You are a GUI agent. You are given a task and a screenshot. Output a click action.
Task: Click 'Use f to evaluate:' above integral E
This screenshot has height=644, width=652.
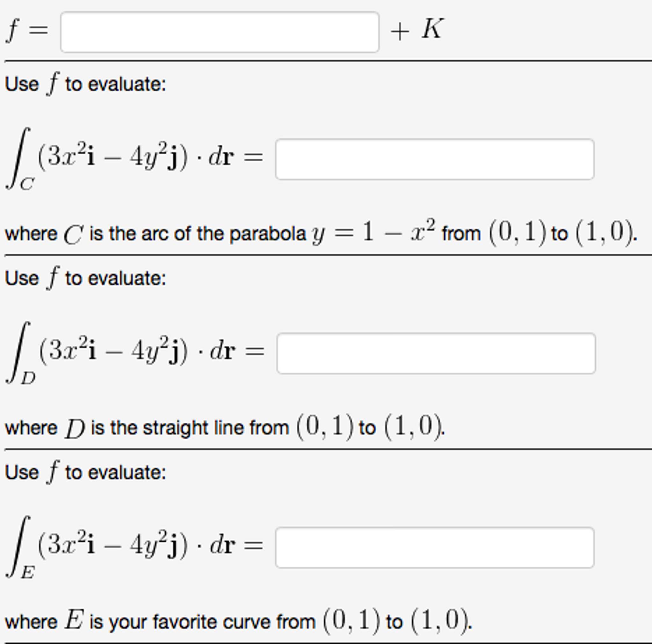point(86,472)
